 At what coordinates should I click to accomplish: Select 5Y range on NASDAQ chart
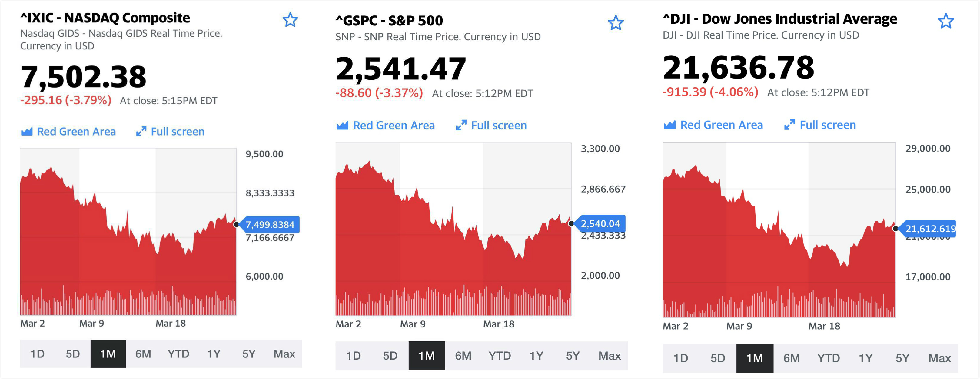249,354
